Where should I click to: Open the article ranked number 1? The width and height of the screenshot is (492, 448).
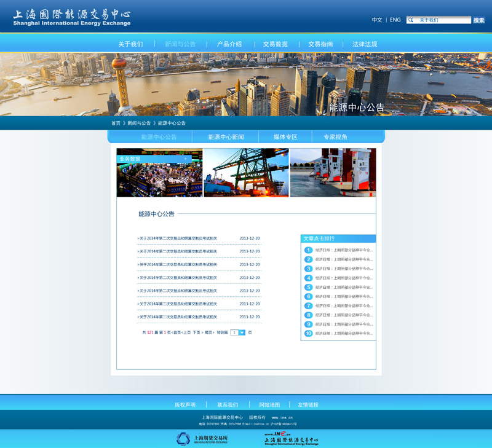[x=344, y=250]
